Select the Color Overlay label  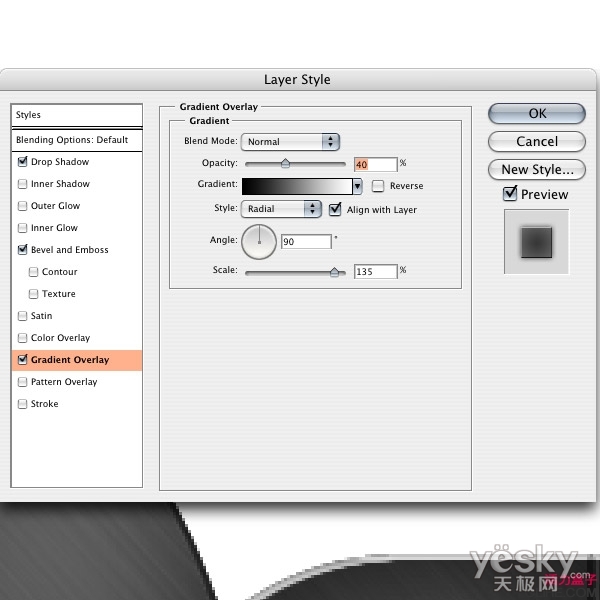click(60, 338)
